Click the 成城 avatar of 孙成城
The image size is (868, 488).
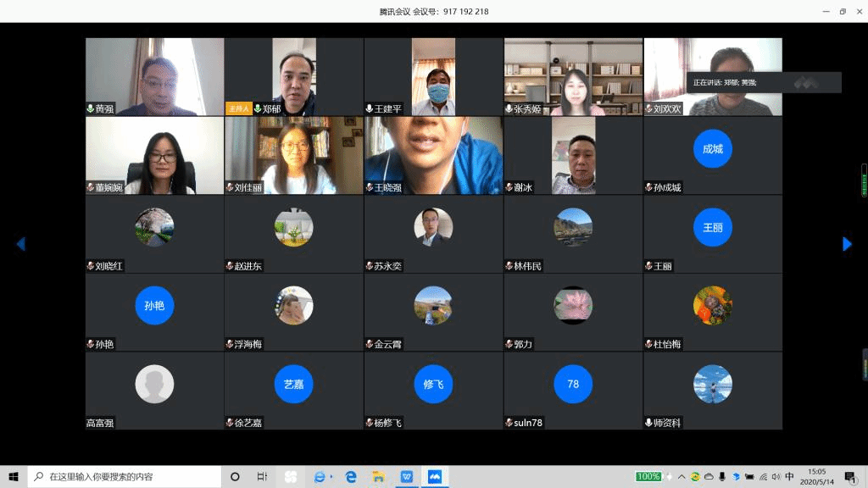point(712,149)
